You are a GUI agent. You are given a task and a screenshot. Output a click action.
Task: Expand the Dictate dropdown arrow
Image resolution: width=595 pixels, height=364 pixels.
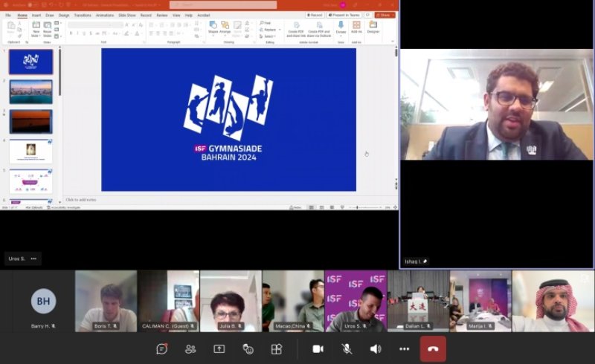pos(341,36)
